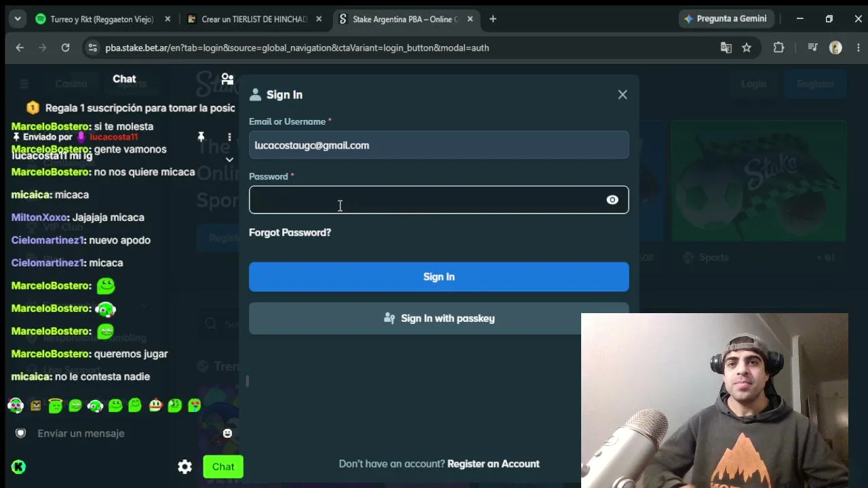Click the streamer webcam overlay
Screen dimensions: 868x488
pos(715,401)
